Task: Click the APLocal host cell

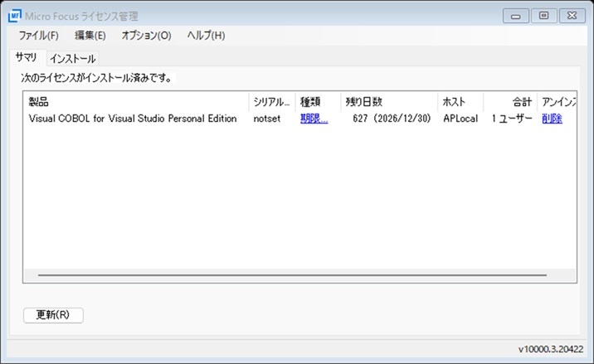Action: pyautogui.click(x=460, y=119)
